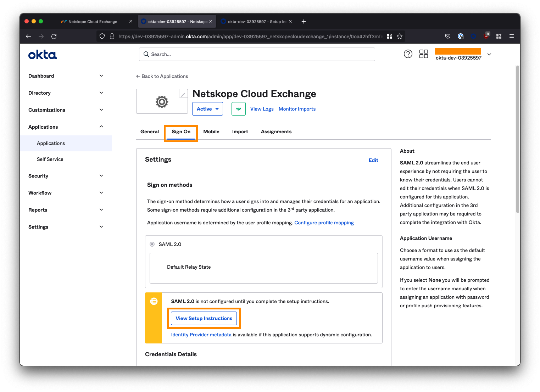This screenshot has width=540, height=392.
Task: Click in the Okta search field
Action: [257, 54]
